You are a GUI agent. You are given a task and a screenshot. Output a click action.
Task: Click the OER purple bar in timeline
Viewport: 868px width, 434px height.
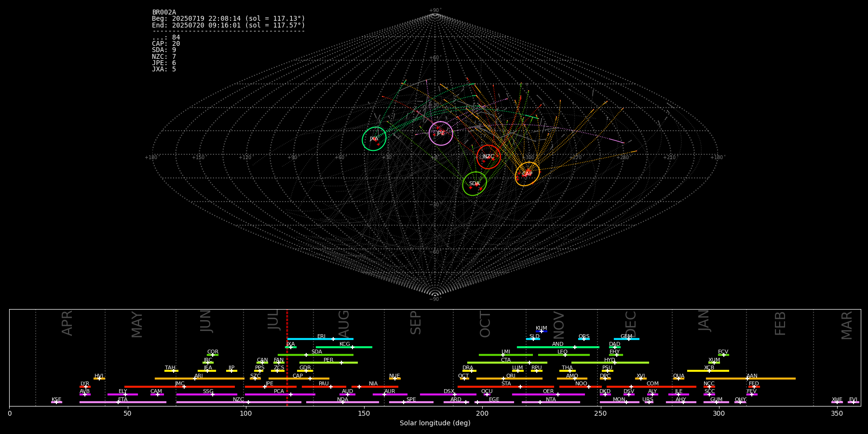548,394
